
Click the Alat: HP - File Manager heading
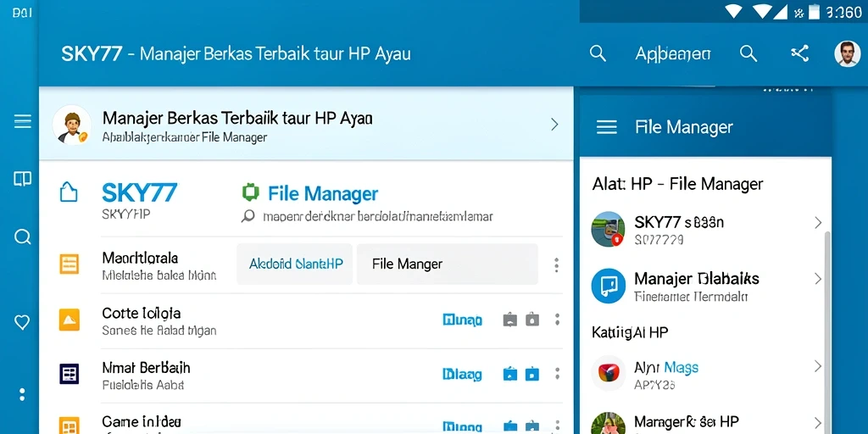click(x=677, y=184)
